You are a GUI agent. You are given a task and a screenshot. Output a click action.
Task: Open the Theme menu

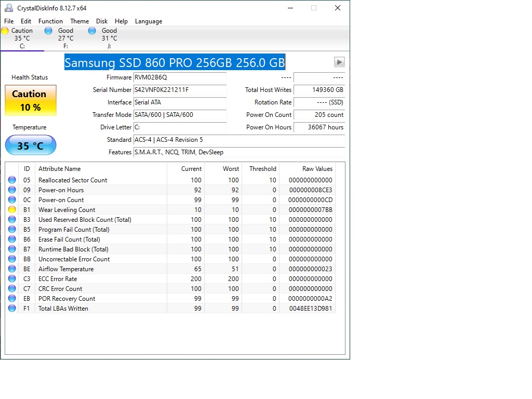point(79,21)
